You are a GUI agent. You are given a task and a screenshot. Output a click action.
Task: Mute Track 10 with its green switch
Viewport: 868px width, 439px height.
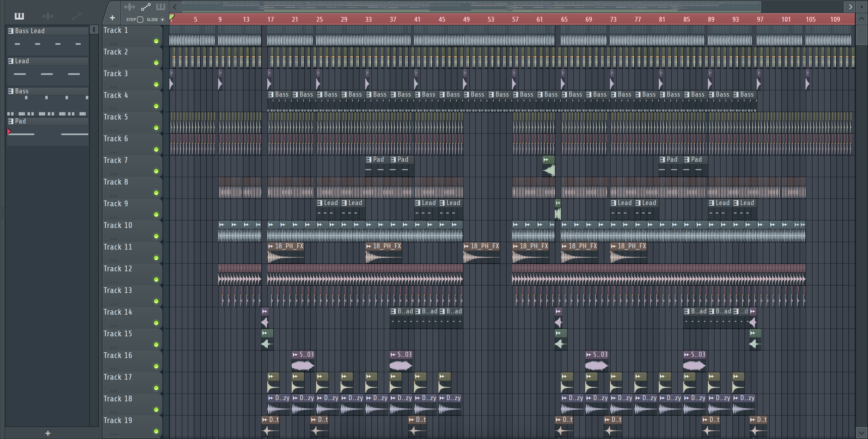pos(156,236)
